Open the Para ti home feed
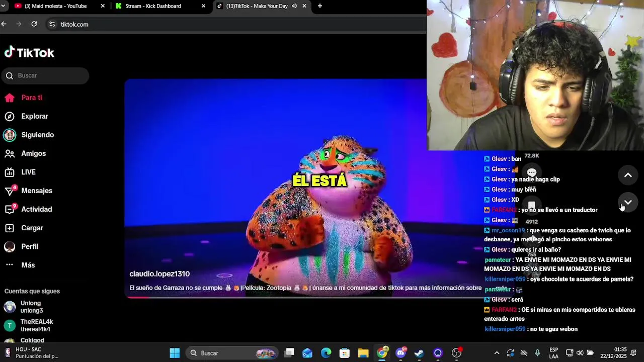The image size is (644, 362). click(x=24, y=98)
